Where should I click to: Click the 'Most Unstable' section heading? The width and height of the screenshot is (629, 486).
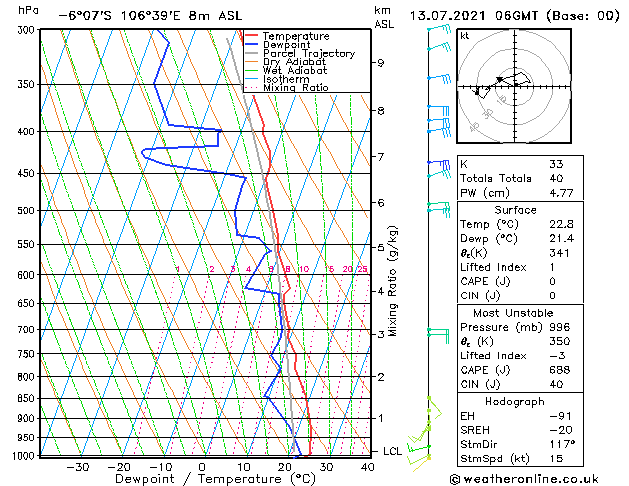(513, 313)
